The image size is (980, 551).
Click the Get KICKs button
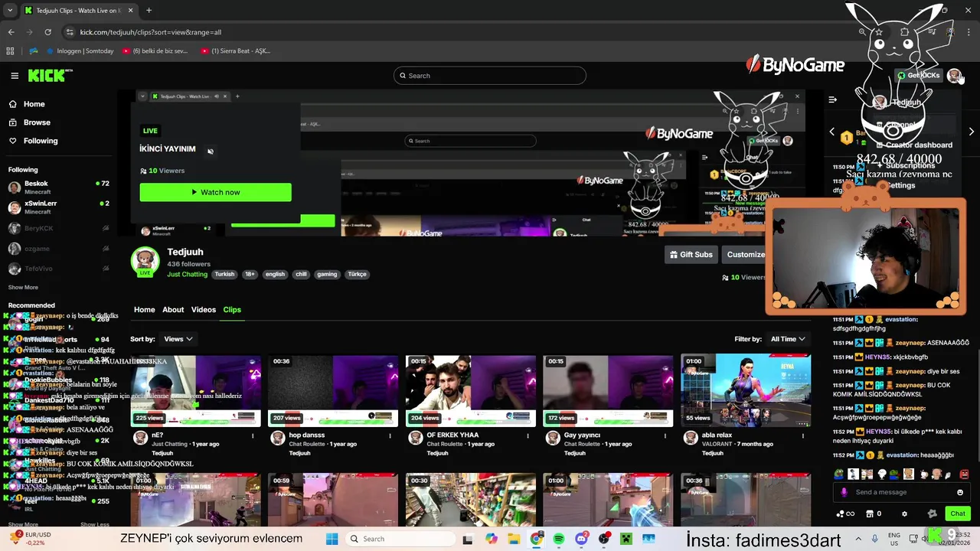(919, 76)
